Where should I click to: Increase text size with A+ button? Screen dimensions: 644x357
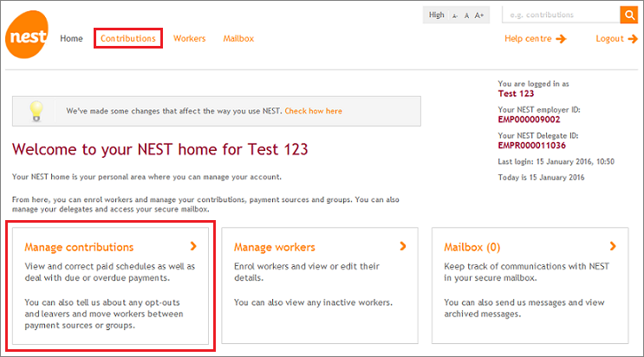(x=480, y=16)
